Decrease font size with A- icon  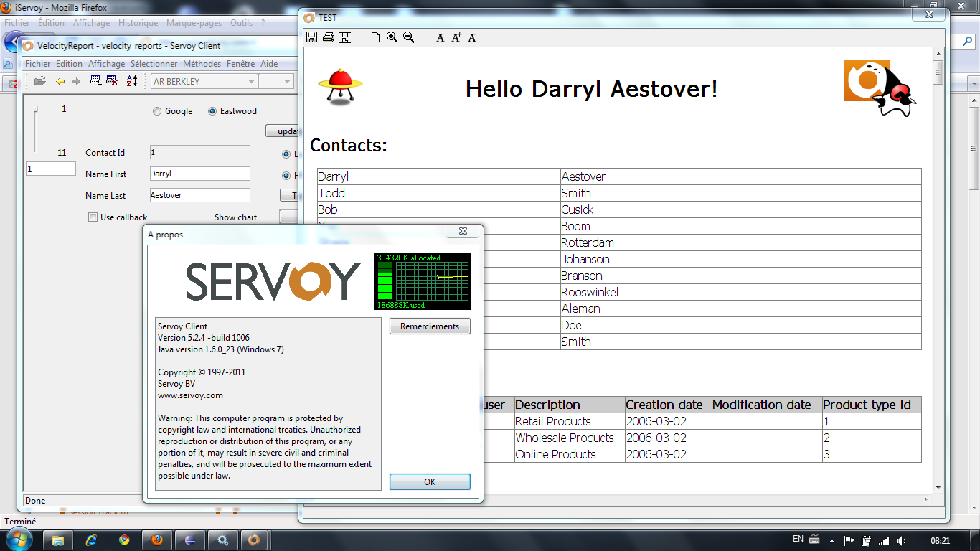[472, 38]
